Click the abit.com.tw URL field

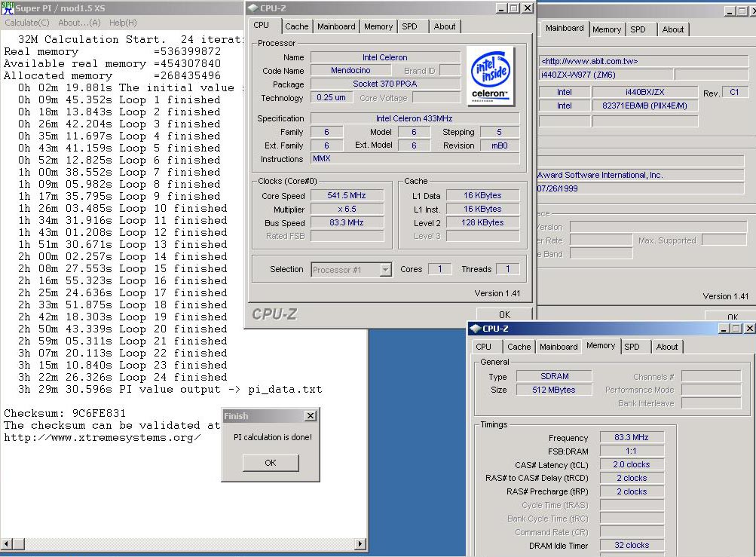[x=643, y=61]
